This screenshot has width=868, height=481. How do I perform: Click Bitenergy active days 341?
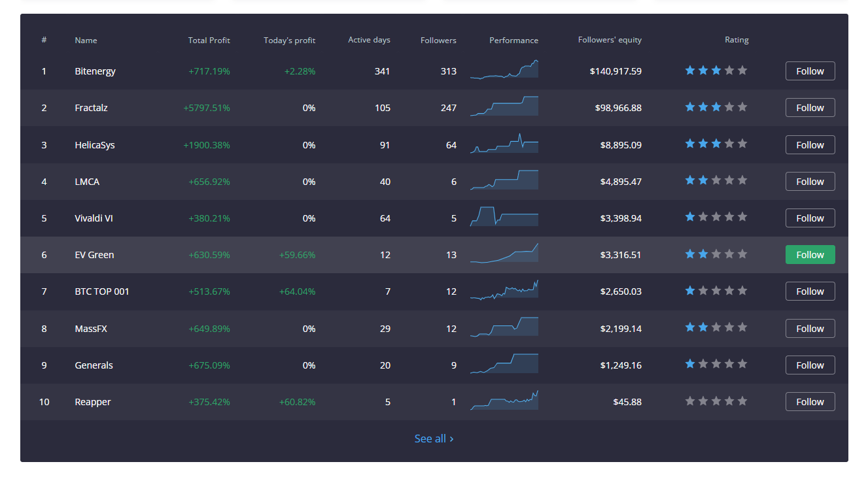pyautogui.click(x=383, y=71)
